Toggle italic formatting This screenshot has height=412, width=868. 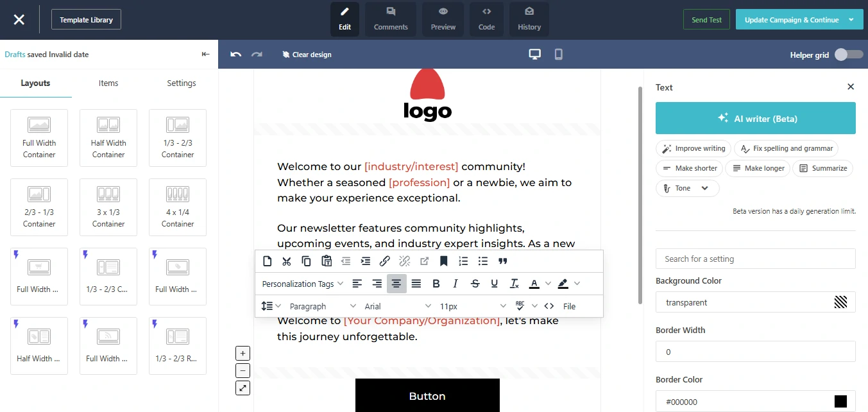[x=455, y=284]
